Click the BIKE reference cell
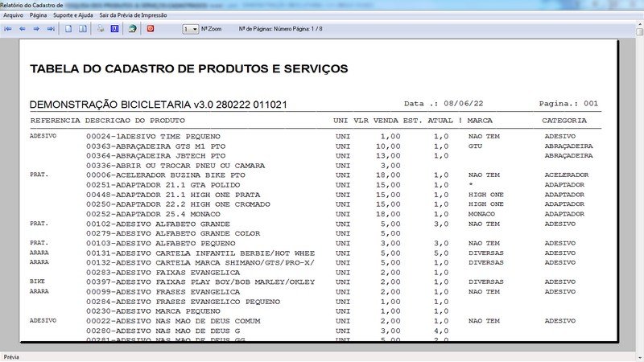The image size is (644, 362). pos(37,282)
